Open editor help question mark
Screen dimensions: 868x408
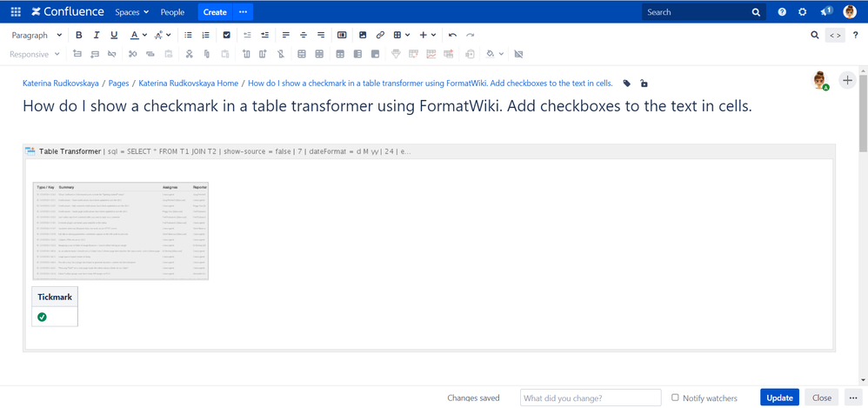tap(855, 35)
